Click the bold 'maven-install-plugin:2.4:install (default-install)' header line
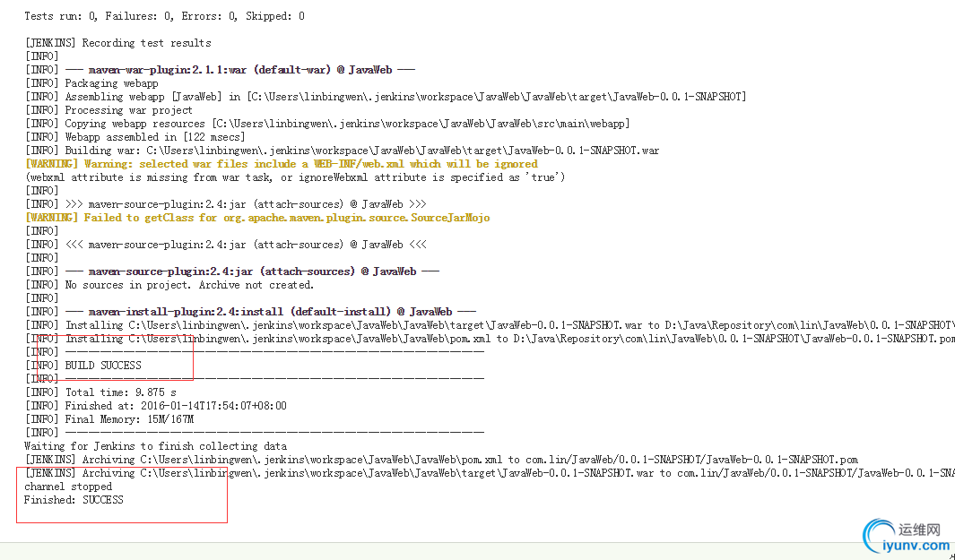This screenshot has height=560, width=955. (x=250, y=311)
